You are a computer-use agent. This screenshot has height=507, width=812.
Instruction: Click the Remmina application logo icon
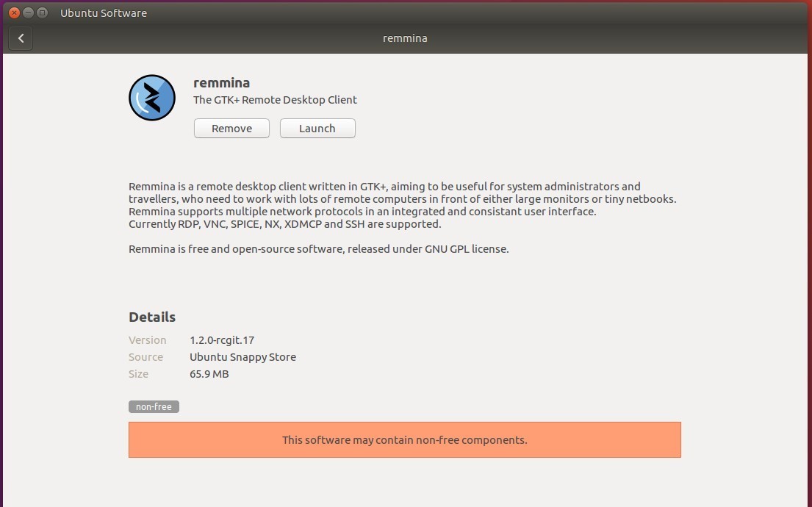coord(152,98)
